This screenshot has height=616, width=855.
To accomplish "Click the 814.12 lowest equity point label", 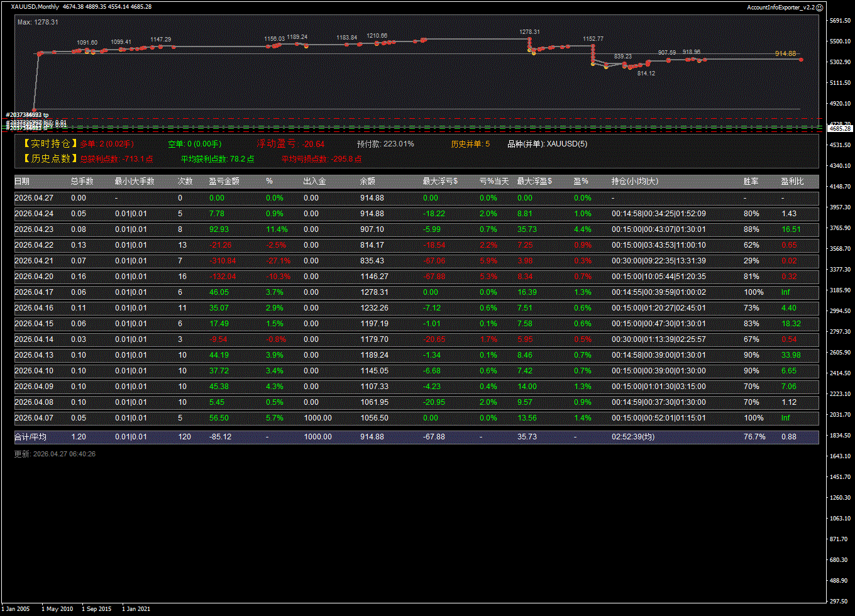I will click(x=646, y=74).
